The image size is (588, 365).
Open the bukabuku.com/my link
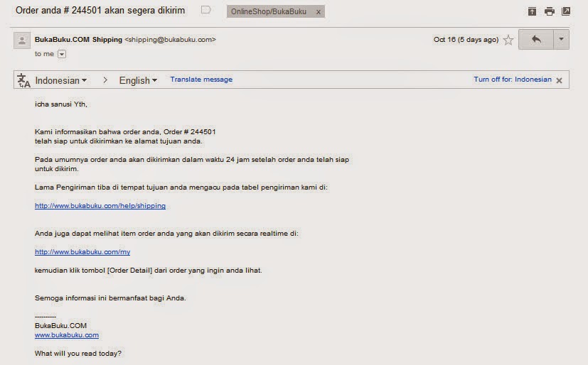82,252
